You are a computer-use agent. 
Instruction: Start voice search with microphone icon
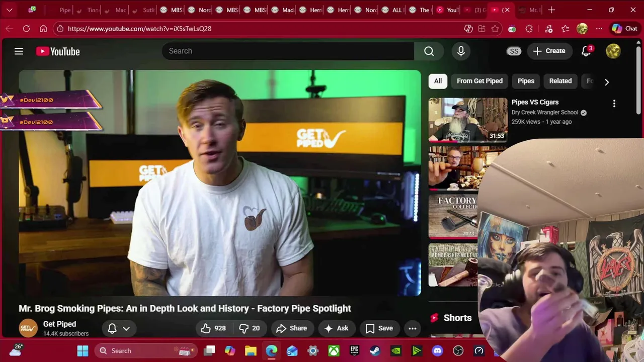coord(461,51)
